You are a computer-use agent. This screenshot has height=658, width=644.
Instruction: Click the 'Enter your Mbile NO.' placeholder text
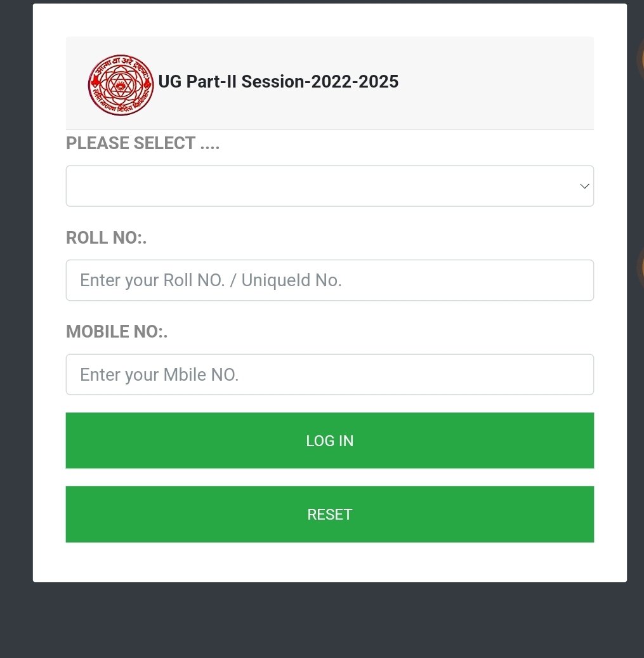[159, 374]
